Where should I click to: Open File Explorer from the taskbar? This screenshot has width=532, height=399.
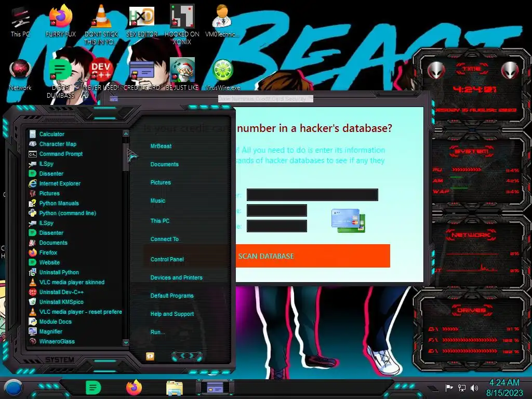click(175, 388)
